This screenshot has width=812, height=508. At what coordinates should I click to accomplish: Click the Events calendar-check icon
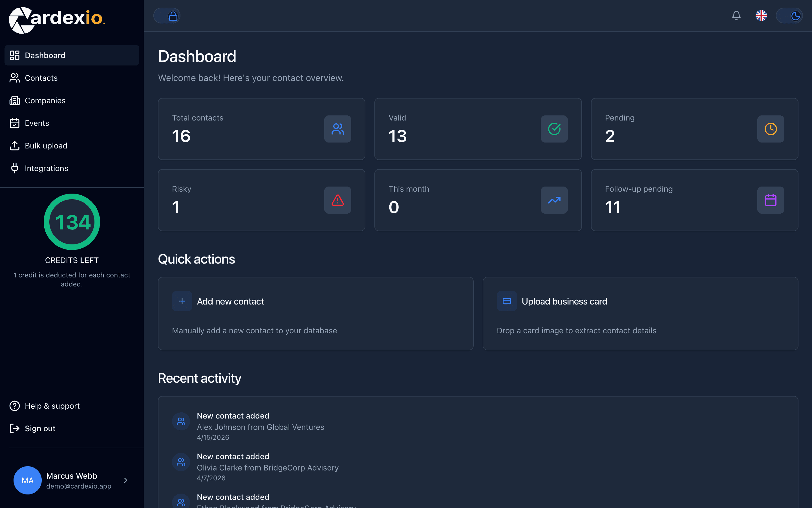tap(14, 123)
